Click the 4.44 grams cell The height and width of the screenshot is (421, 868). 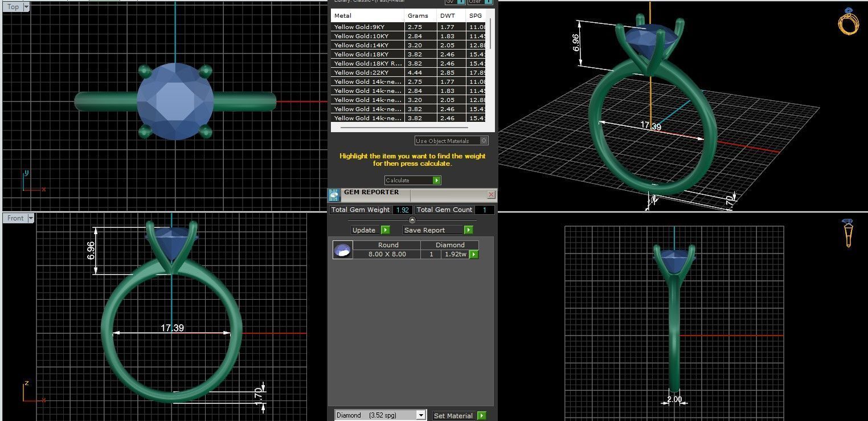click(x=421, y=72)
